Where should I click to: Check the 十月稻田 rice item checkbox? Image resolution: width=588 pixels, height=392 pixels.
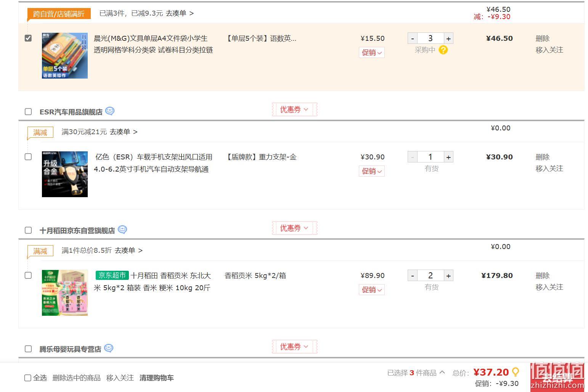click(28, 275)
